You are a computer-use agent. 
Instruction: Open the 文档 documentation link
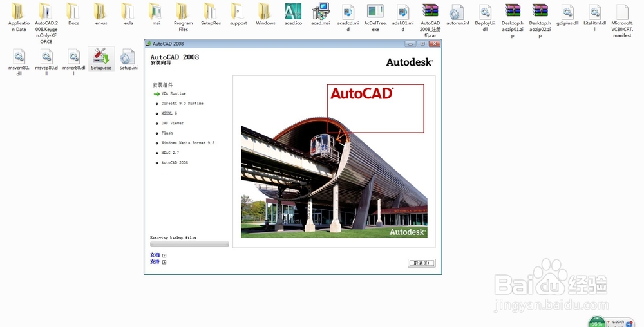(155, 255)
